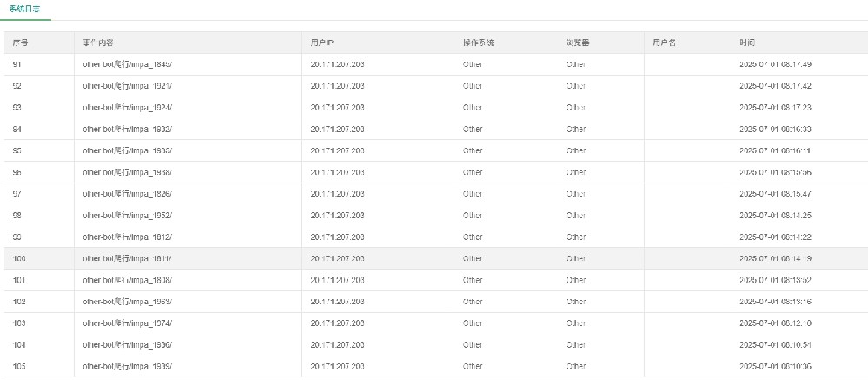Select serial number cell 99
Screen dimensions: 868x380
(x=17, y=237)
